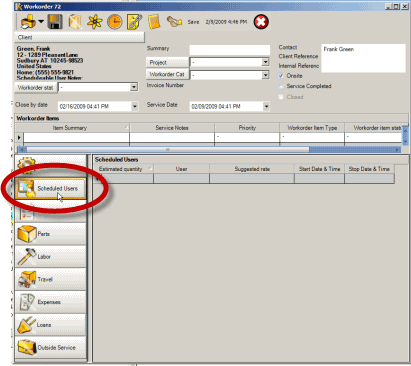Click the Outside Service briefcase icon
The width and height of the screenshot is (411, 366).
click(x=27, y=348)
